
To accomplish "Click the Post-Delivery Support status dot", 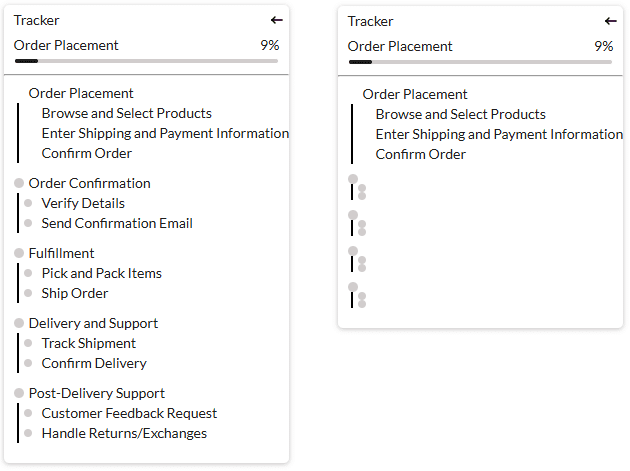I will (x=19, y=393).
